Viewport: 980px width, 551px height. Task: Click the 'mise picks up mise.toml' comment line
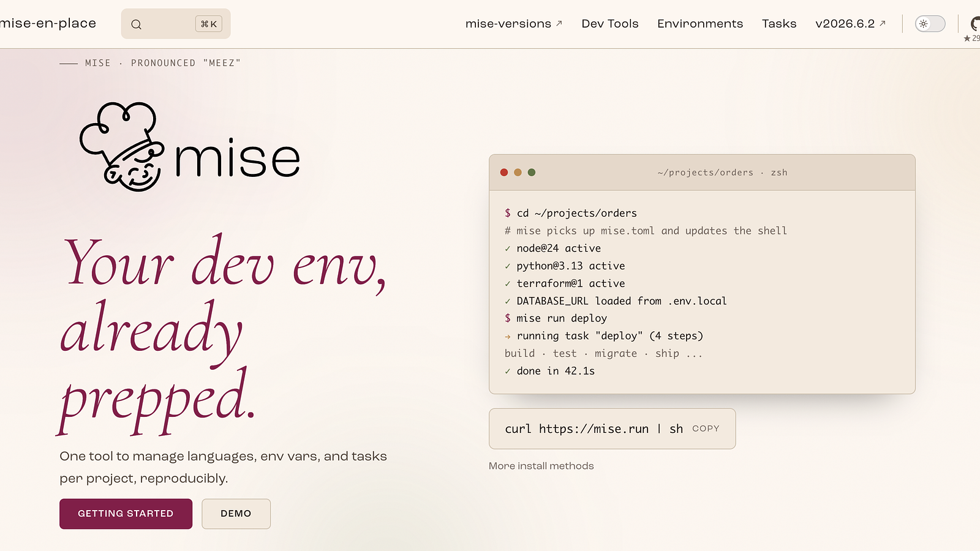pos(646,231)
